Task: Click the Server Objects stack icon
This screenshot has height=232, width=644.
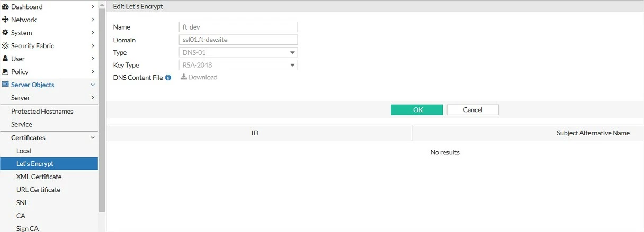Action: [x=5, y=85]
